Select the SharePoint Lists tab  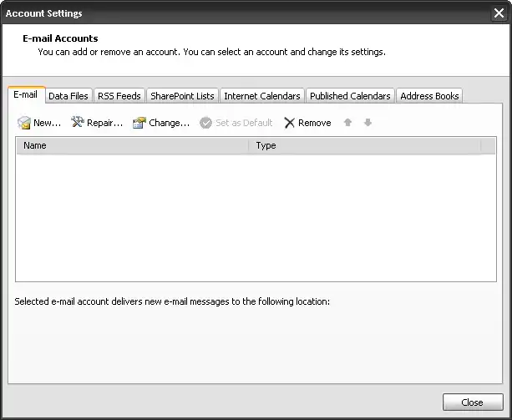point(182,96)
